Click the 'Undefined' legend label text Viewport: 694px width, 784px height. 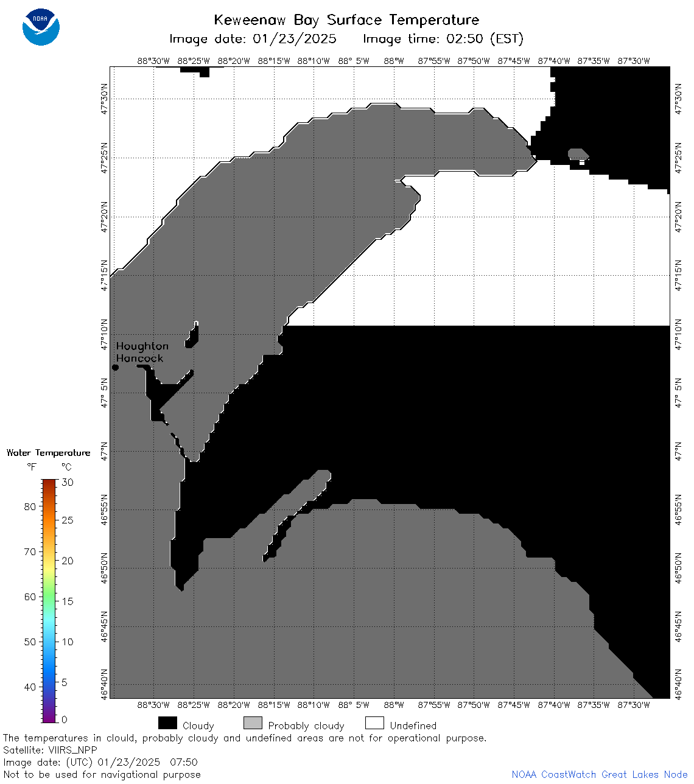[413, 726]
